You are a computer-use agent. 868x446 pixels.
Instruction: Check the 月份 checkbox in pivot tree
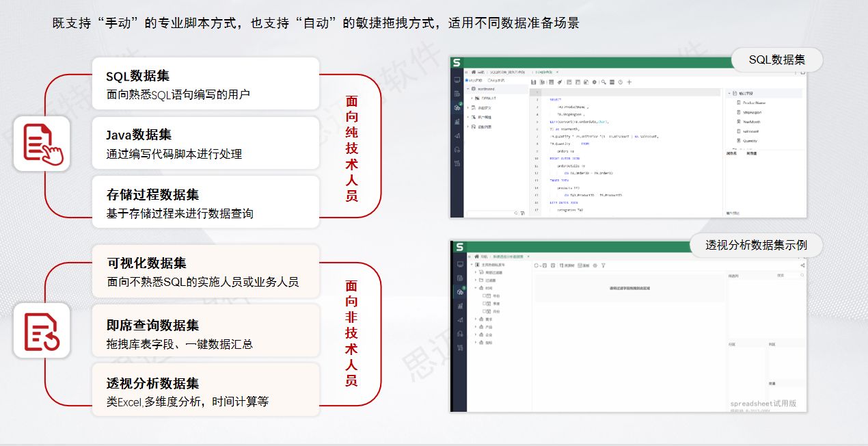tap(484, 311)
